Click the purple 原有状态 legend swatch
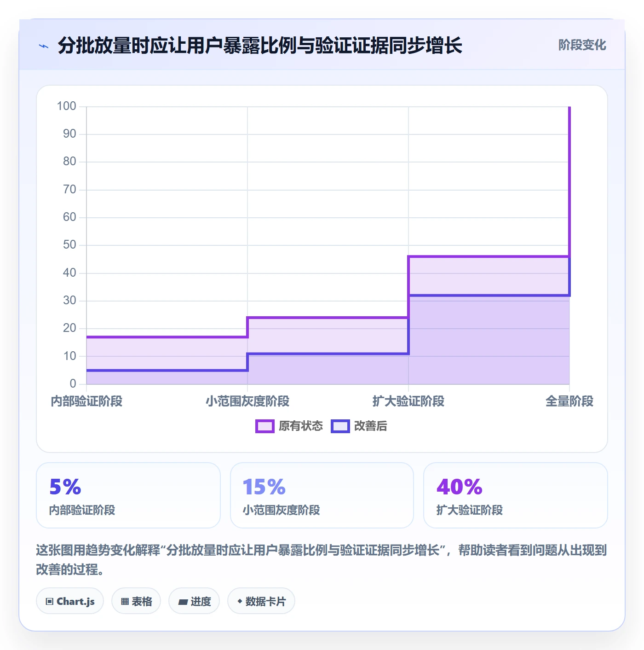 pyautogui.click(x=265, y=426)
